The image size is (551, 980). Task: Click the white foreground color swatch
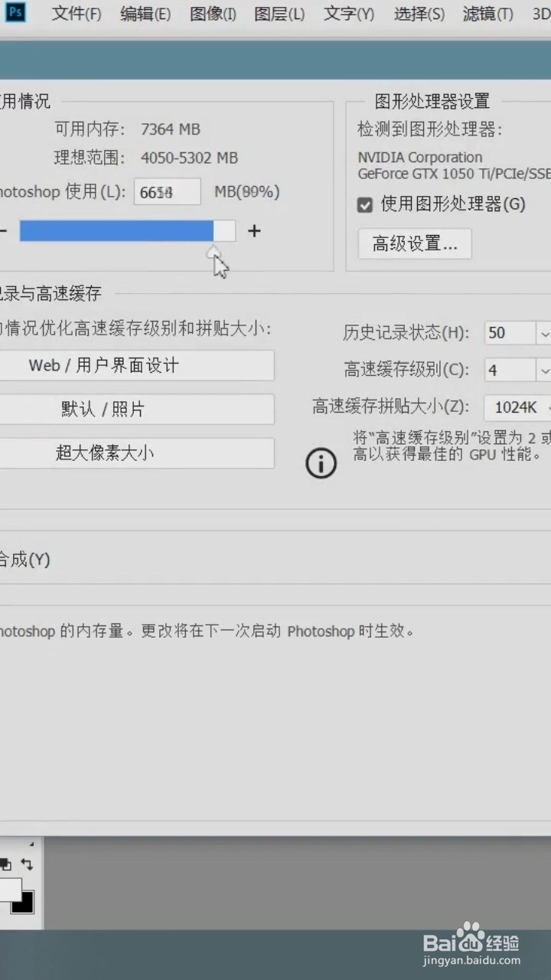coord(9,890)
